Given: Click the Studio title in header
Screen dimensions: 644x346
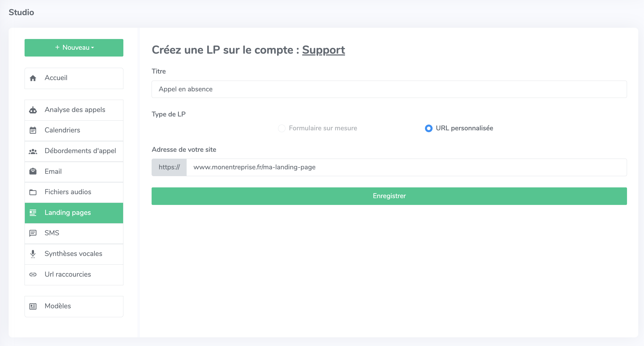Looking at the screenshot, I should tap(21, 12).
